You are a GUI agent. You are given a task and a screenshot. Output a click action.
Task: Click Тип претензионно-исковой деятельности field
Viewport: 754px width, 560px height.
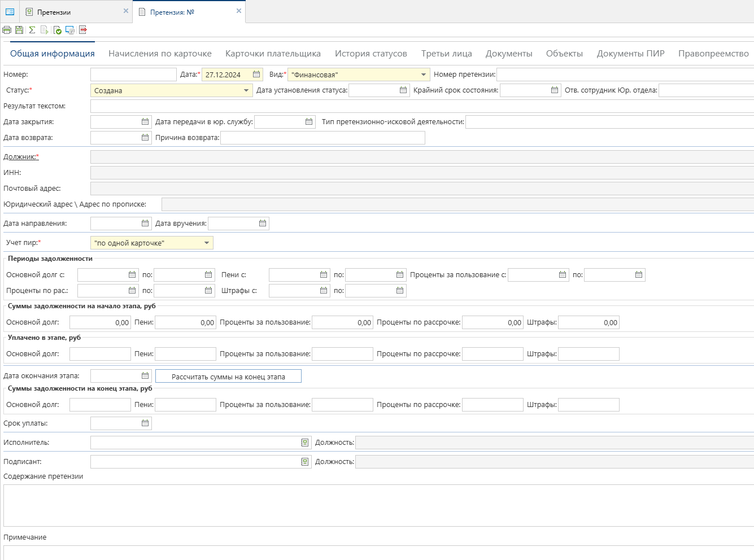609,122
